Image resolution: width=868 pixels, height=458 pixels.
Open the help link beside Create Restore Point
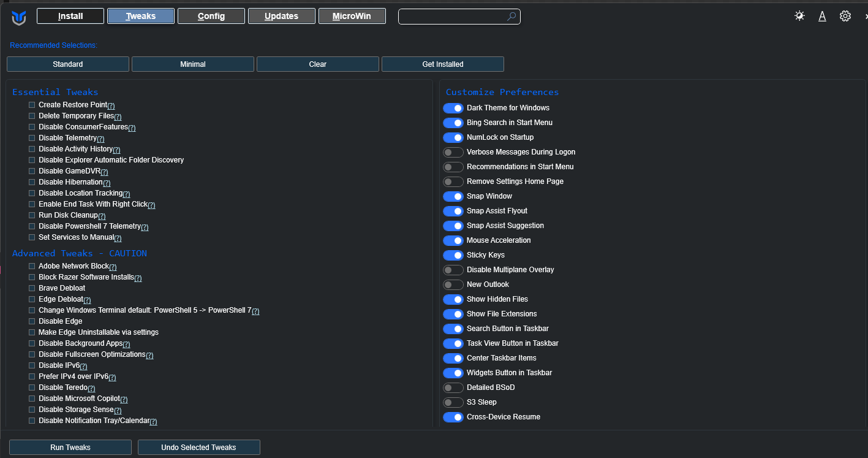(x=110, y=105)
